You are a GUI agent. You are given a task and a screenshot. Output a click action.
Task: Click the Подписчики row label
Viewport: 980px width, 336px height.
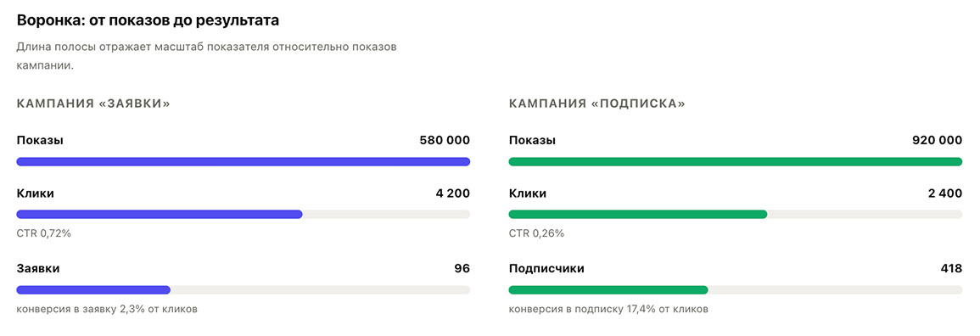[546, 269]
